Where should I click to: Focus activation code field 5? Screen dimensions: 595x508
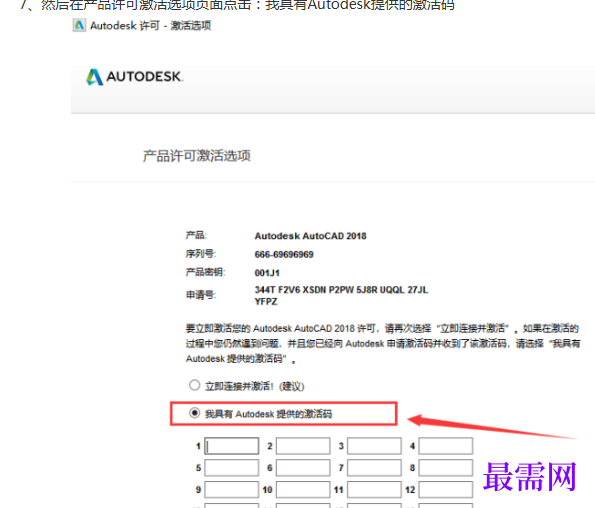pos(231,468)
